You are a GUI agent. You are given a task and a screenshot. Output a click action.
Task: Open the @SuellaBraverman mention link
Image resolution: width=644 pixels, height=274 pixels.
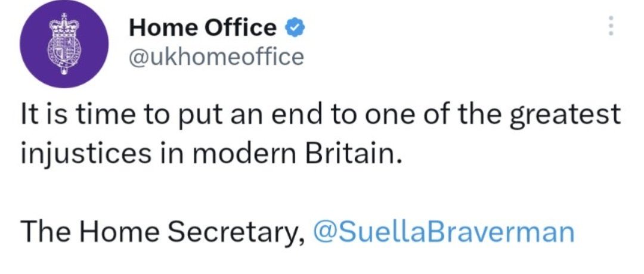click(444, 232)
